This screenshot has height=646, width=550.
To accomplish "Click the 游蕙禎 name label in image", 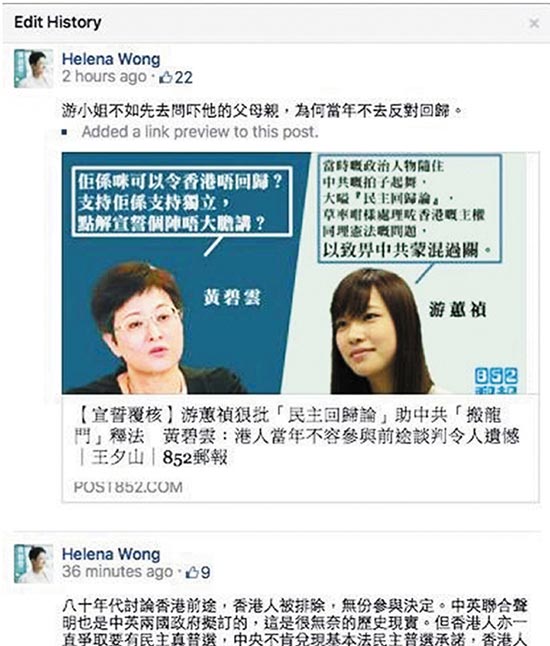I will point(457,309).
